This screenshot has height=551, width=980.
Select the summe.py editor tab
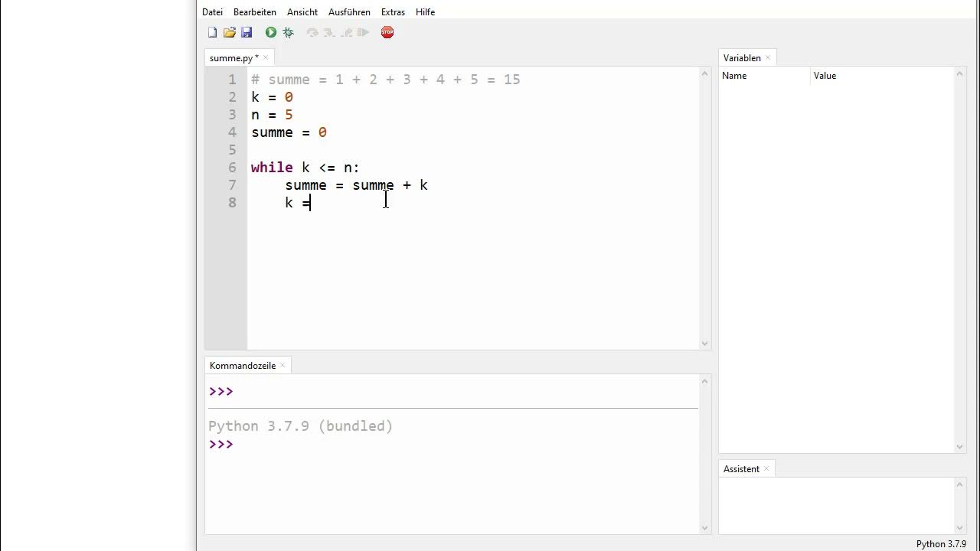234,58
